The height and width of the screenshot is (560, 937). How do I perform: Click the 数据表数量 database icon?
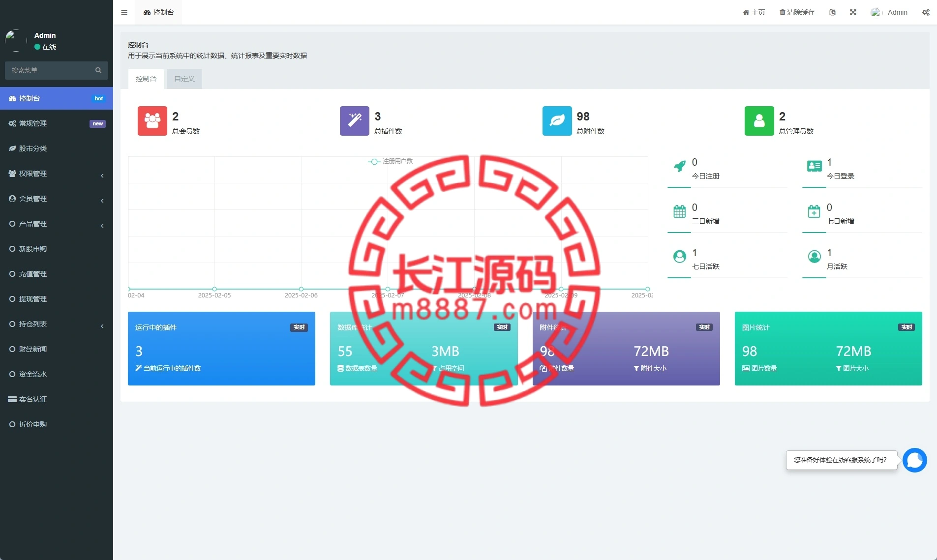(x=340, y=368)
